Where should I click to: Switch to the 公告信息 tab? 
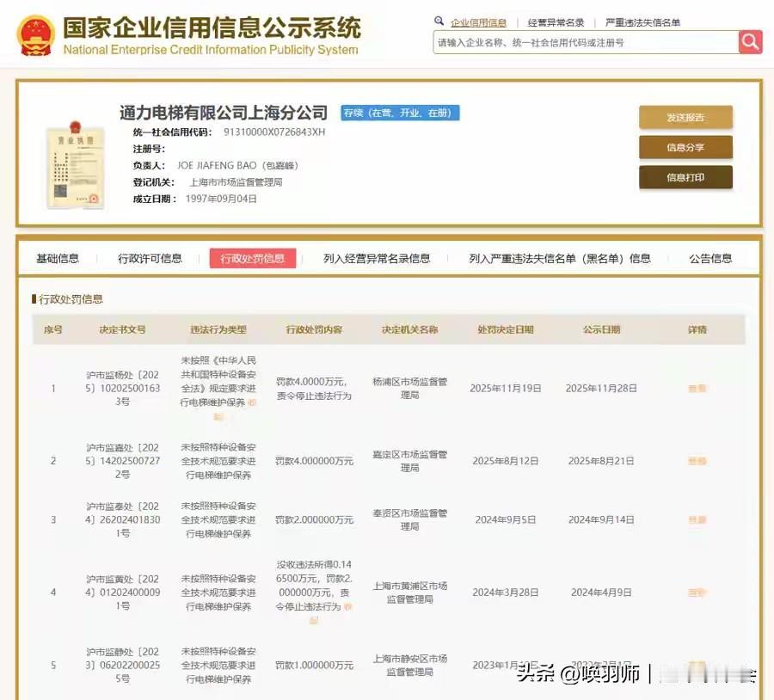pos(710,258)
